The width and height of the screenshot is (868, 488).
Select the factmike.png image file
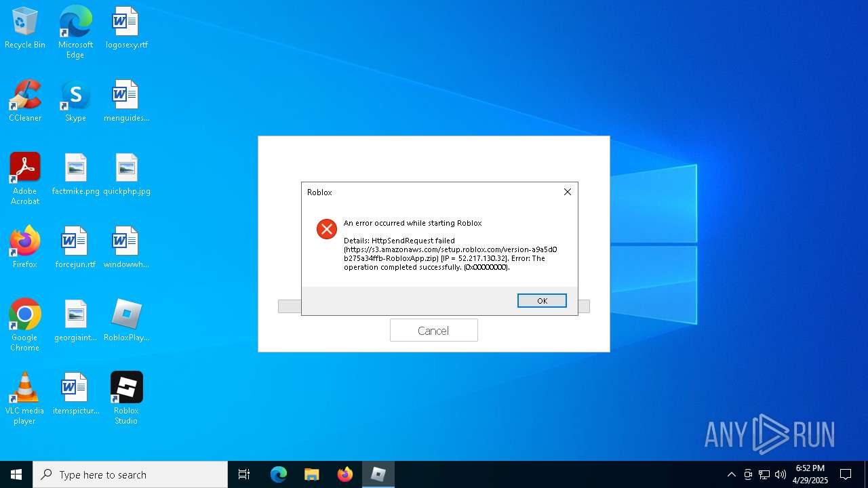(75, 174)
